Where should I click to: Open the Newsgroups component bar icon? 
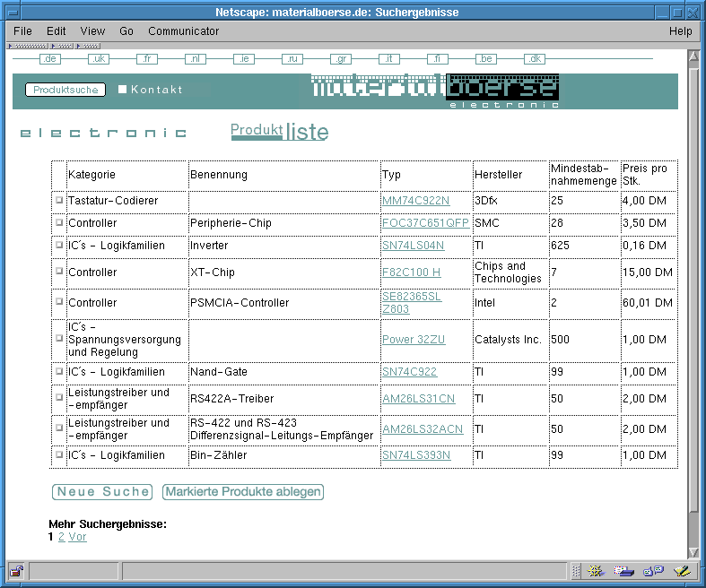pyautogui.click(x=652, y=571)
